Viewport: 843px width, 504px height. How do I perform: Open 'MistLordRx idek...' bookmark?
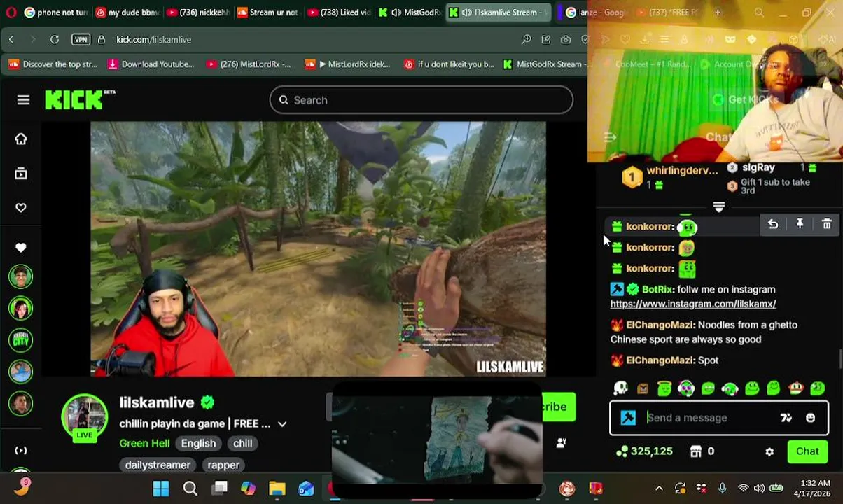348,64
